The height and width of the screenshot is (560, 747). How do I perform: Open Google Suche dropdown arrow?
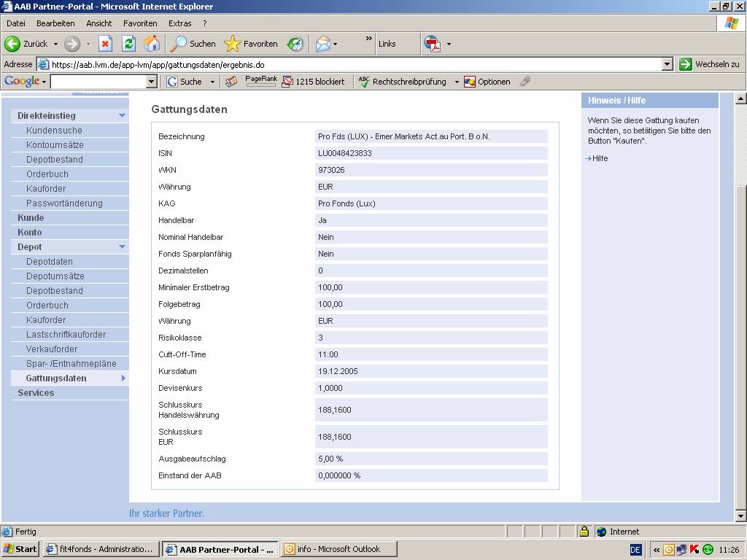[x=212, y=82]
